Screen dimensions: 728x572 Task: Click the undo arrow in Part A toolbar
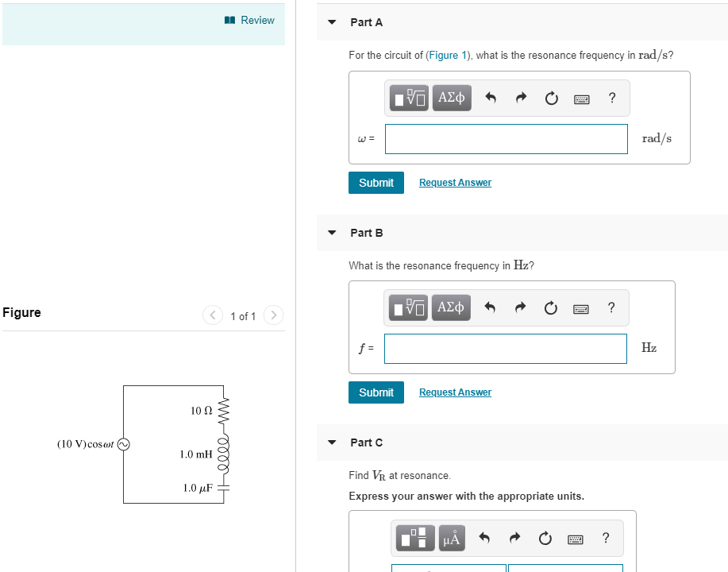coord(491,98)
